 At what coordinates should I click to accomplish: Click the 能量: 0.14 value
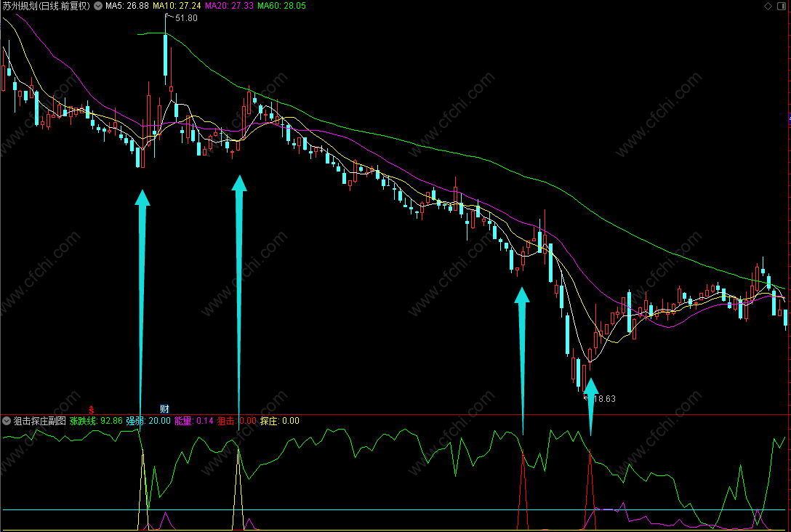pos(193,421)
